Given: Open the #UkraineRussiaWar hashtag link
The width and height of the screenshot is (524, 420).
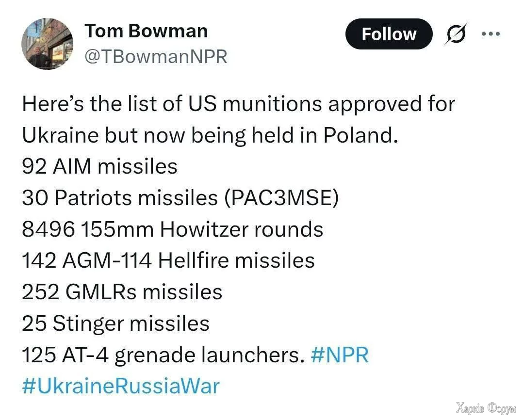Looking at the screenshot, I should click(121, 387).
